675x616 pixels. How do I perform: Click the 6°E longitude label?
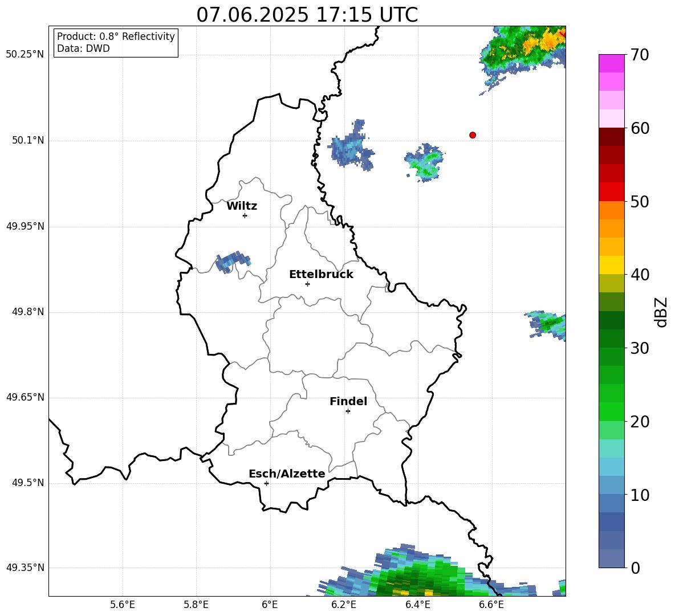270,605
